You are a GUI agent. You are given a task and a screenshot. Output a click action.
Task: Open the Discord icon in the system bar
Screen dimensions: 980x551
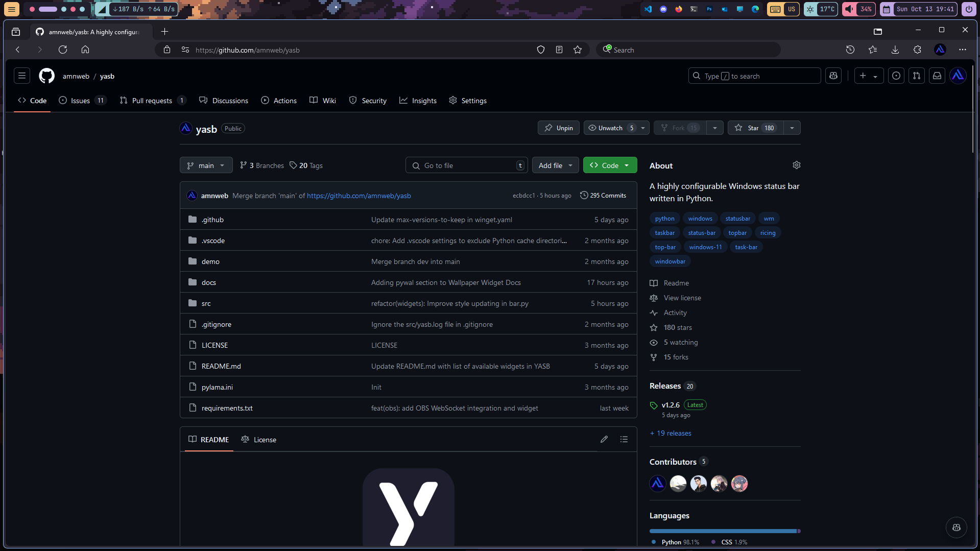(x=663, y=9)
